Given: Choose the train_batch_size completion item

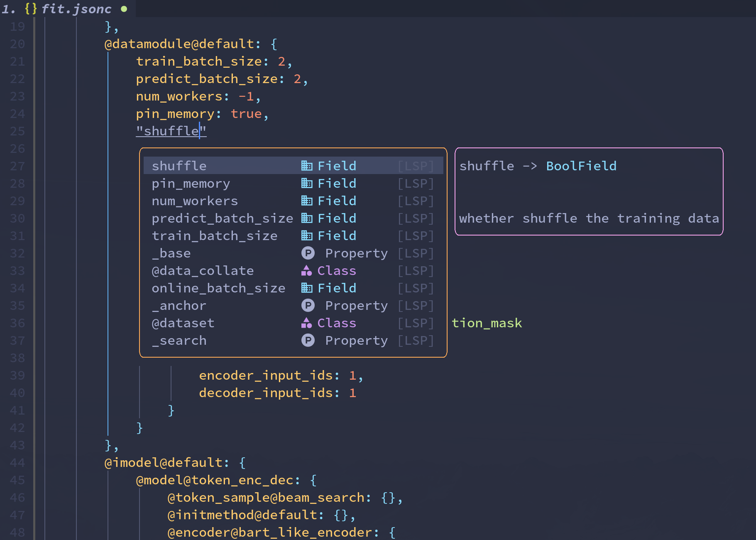Looking at the screenshot, I should tap(293, 236).
